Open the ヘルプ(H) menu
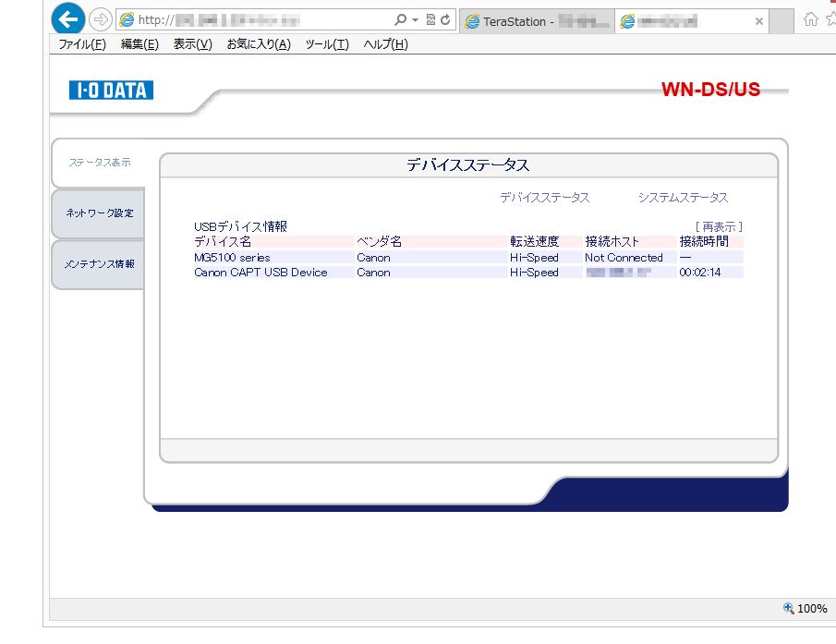 385,44
